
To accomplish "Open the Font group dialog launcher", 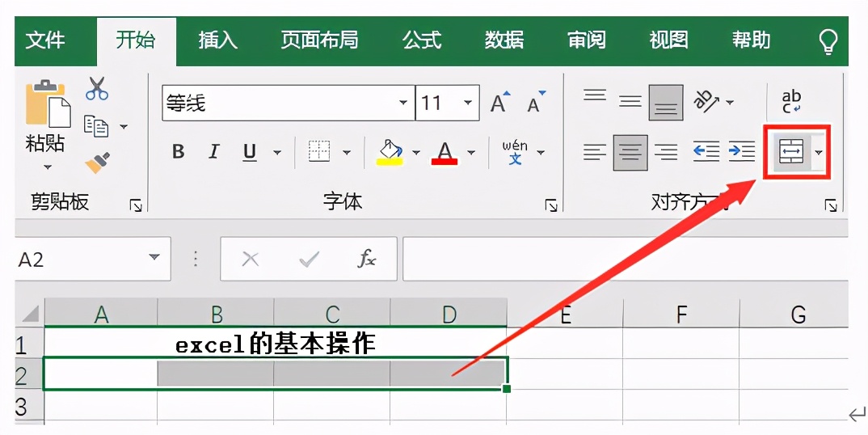I will click(551, 206).
